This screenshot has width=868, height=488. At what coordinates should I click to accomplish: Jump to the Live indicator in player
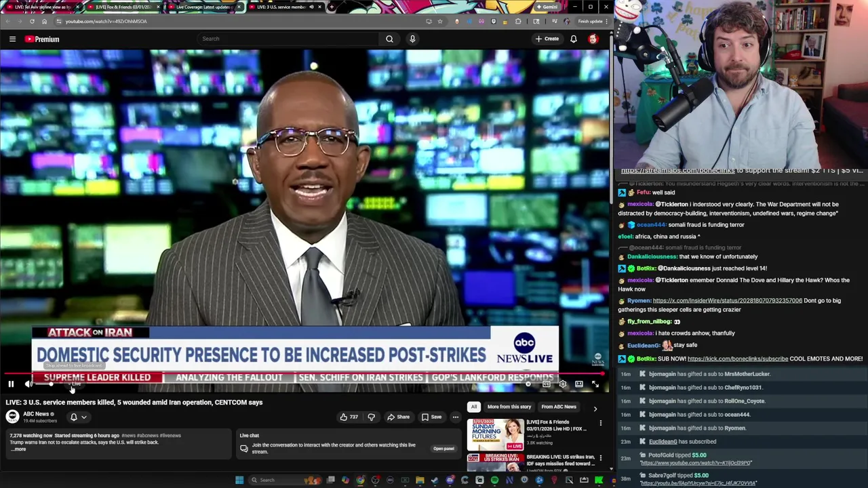pos(75,384)
